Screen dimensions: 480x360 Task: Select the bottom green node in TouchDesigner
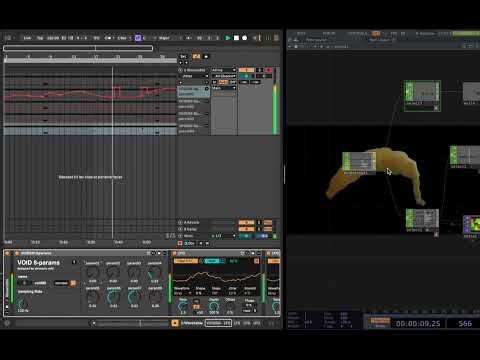coord(422,219)
